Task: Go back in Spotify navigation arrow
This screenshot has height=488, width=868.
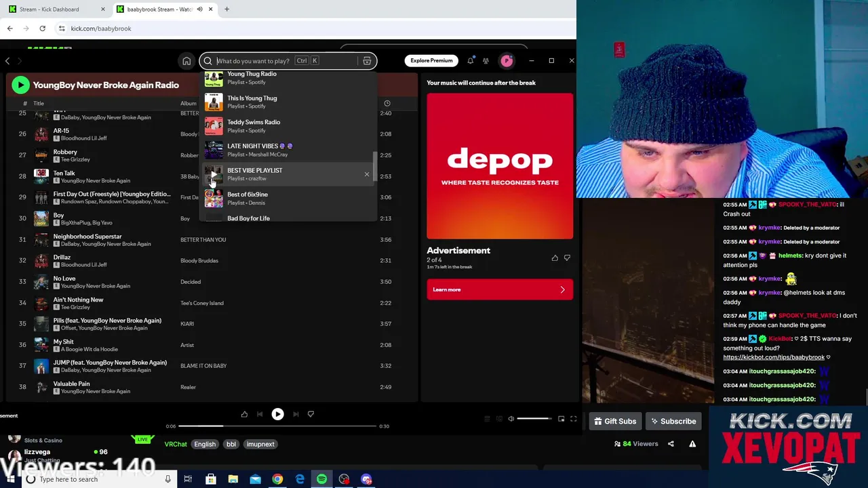Action: tap(7, 61)
